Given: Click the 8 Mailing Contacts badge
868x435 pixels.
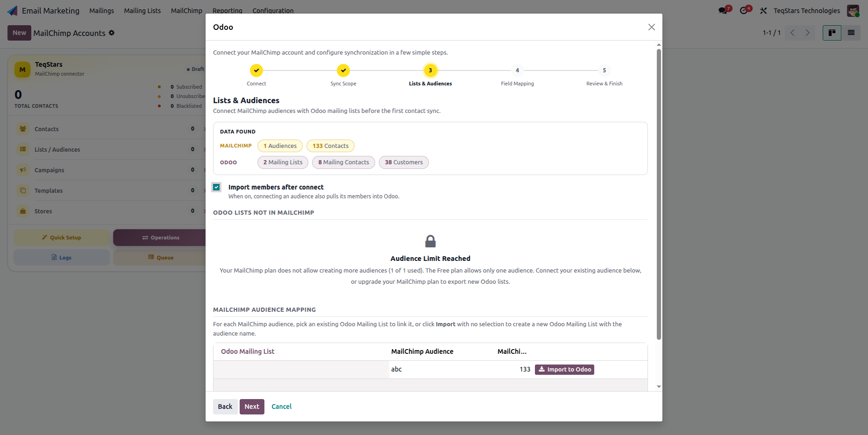Looking at the screenshot, I should pos(343,162).
